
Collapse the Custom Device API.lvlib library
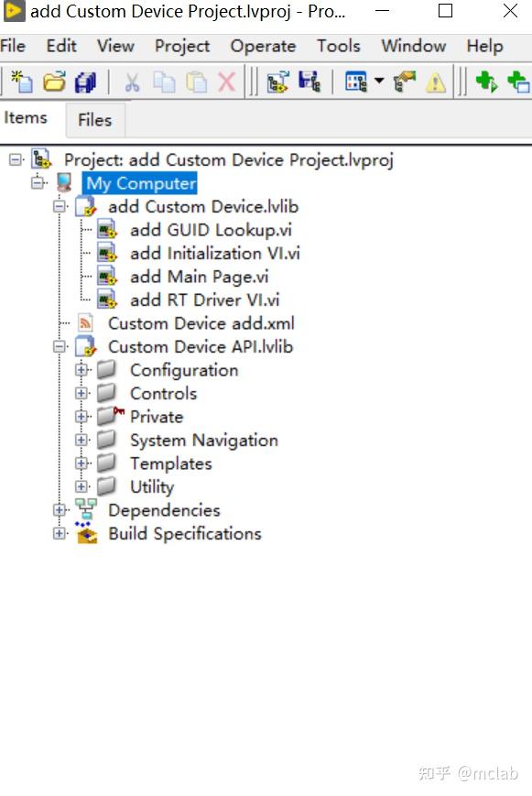60,347
